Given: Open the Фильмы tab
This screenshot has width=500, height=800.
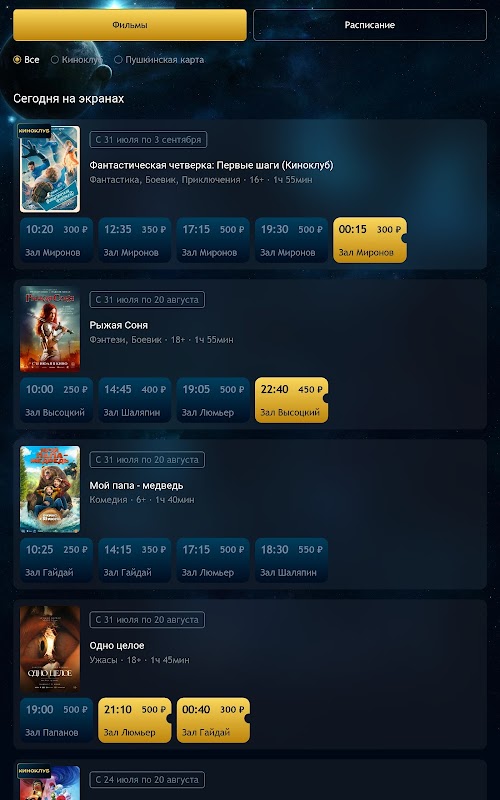Looking at the screenshot, I should (x=130, y=25).
